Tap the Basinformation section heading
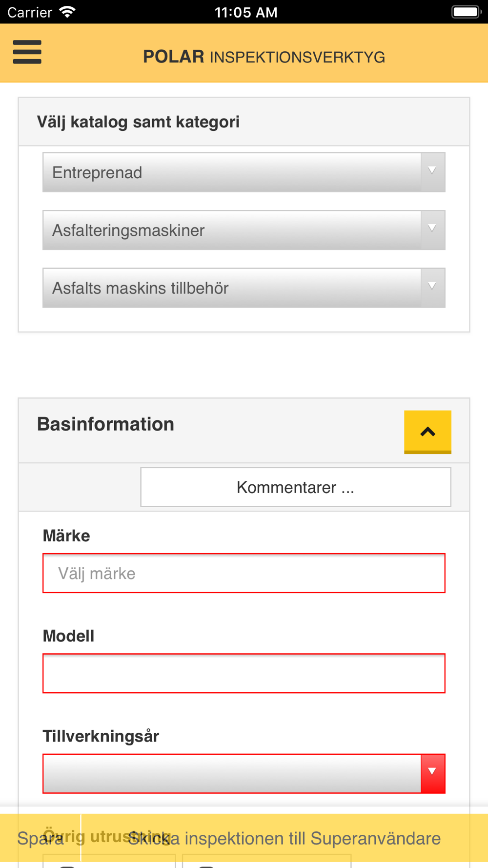Viewport: 488px width, 868px height. [105, 424]
